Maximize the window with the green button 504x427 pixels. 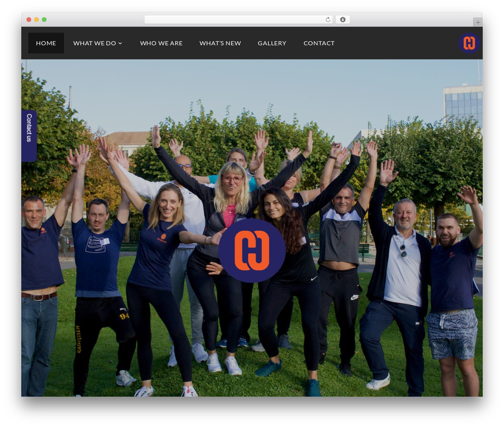coord(44,20)
